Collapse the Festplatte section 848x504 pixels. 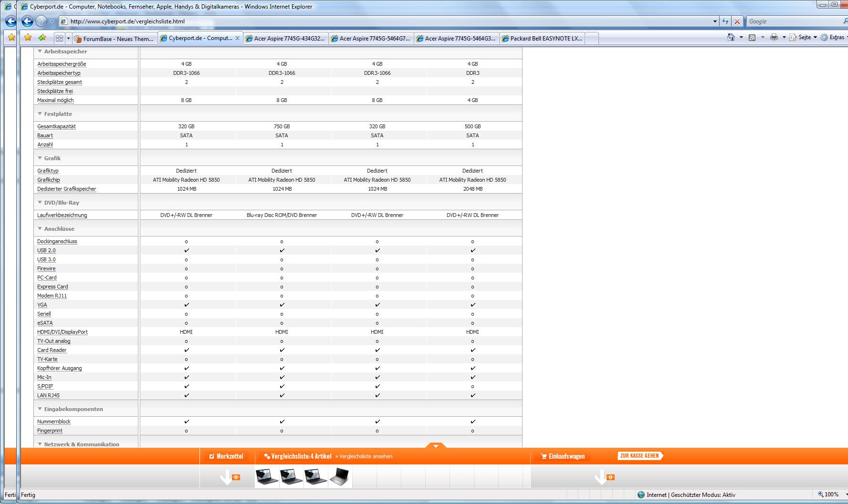pos(40,113)
